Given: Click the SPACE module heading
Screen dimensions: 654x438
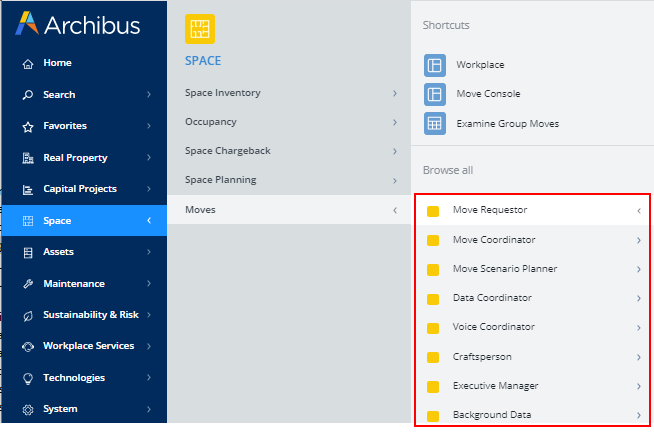Looking at the screenshot, I should click(x=203, y=61).
